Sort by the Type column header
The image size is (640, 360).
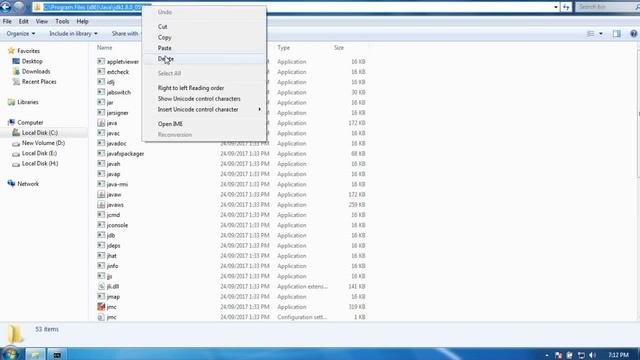[284, 48]
